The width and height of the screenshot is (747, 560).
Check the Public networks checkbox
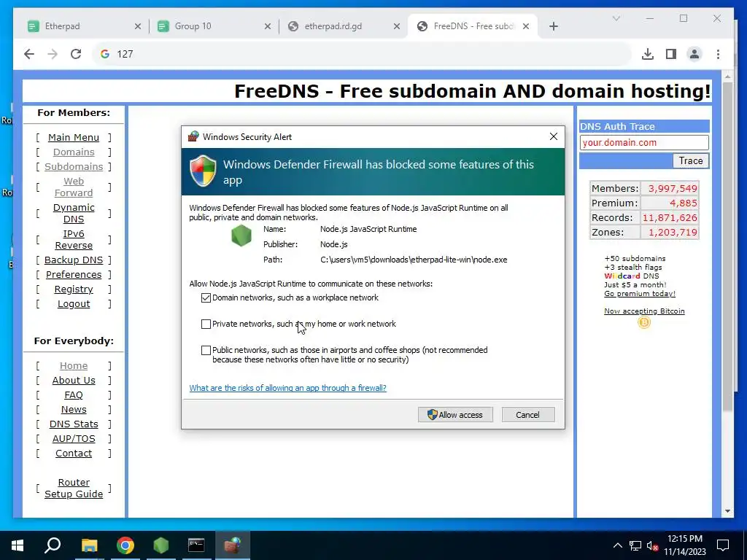click(x=206, y=351)
